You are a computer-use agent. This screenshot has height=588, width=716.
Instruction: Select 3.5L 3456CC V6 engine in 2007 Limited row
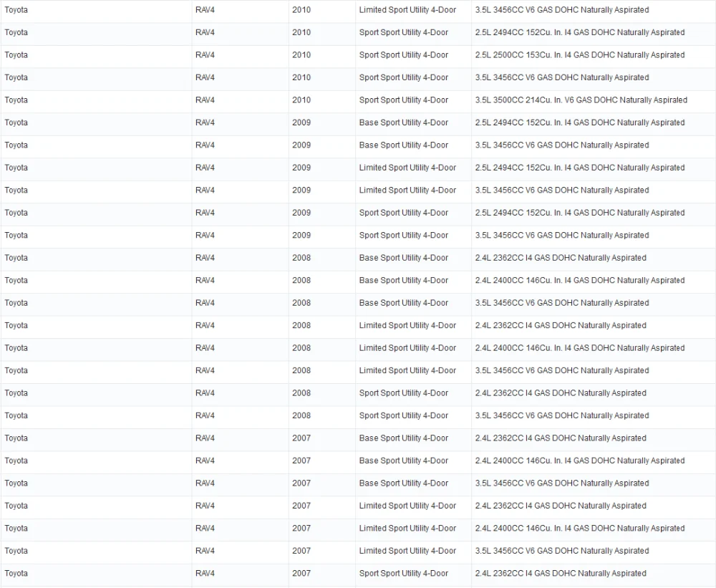pos(561,551)
